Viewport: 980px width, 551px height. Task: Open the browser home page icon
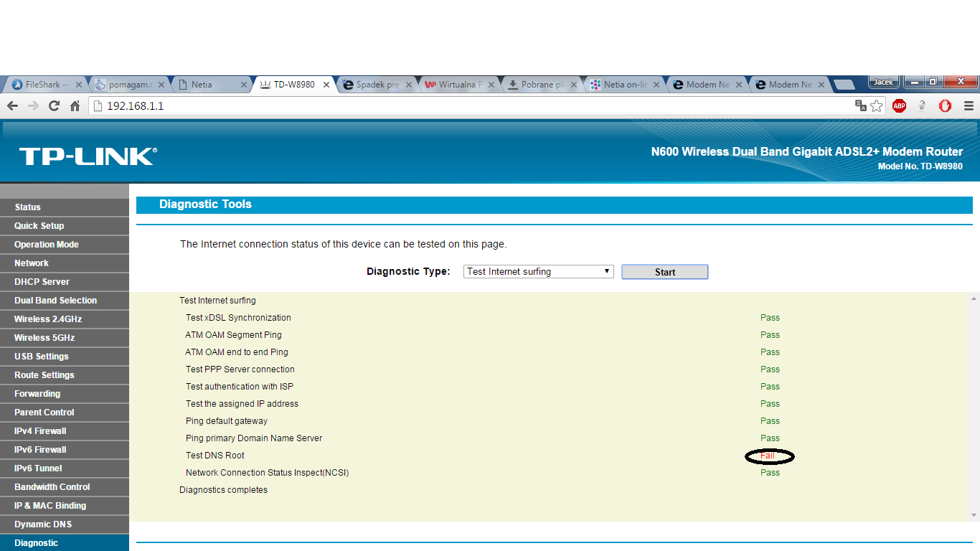coord(75,106)
